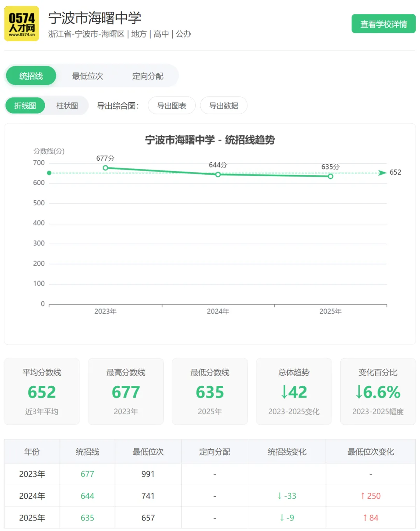The width and height of the screenshot is (420, 531).
Task: Click the 2023年 table row label
Action: [x=32, y=474]
